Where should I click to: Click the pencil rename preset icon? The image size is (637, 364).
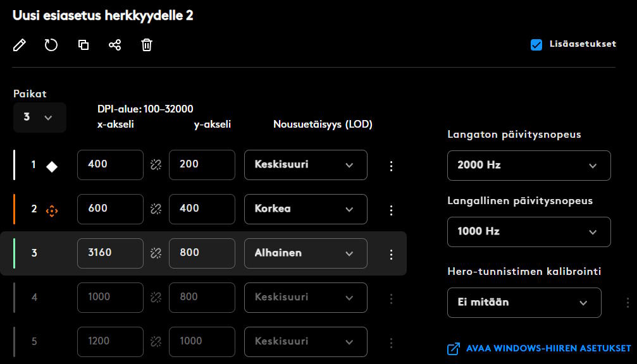(x=20, y=45)
